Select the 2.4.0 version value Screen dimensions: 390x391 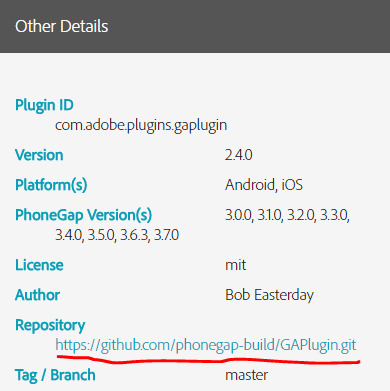coord(239,155)
